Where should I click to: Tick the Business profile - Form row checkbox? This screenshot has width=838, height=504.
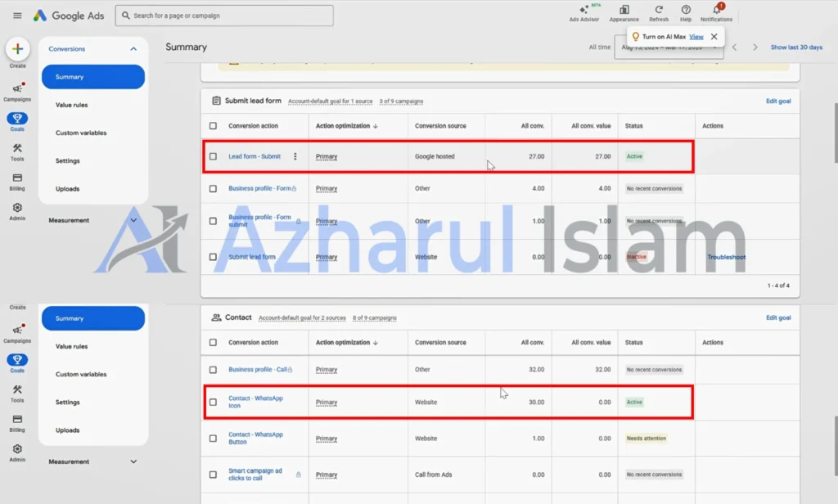coord(214,189)
